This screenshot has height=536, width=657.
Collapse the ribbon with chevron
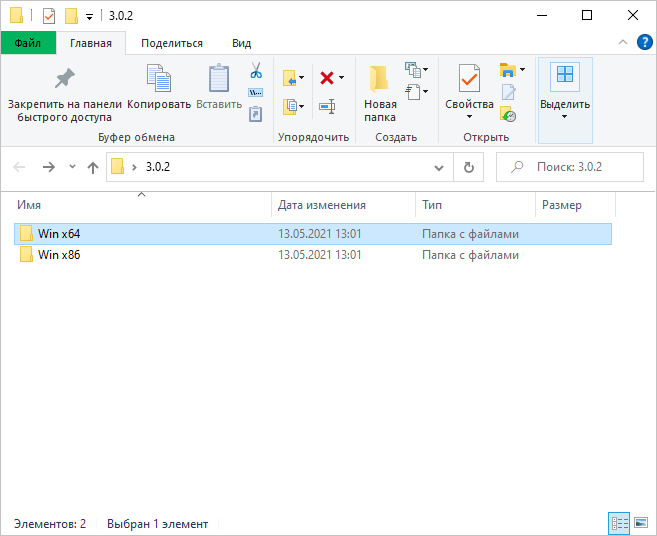click(623, 42)
